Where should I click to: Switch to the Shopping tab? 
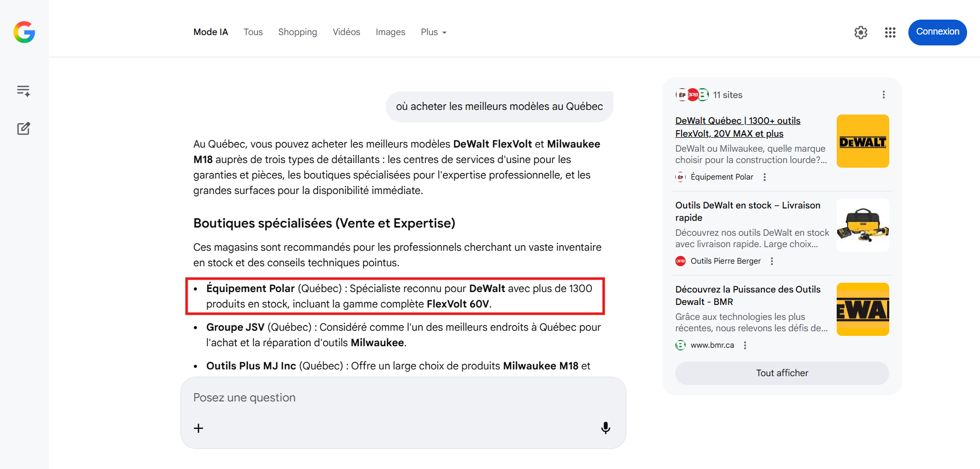click(x=297, y=32)
